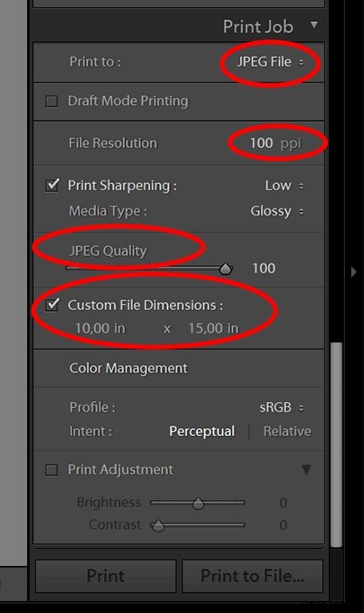
Task: Click the File Resolution 100 ppi field
Action: [275, 143]
